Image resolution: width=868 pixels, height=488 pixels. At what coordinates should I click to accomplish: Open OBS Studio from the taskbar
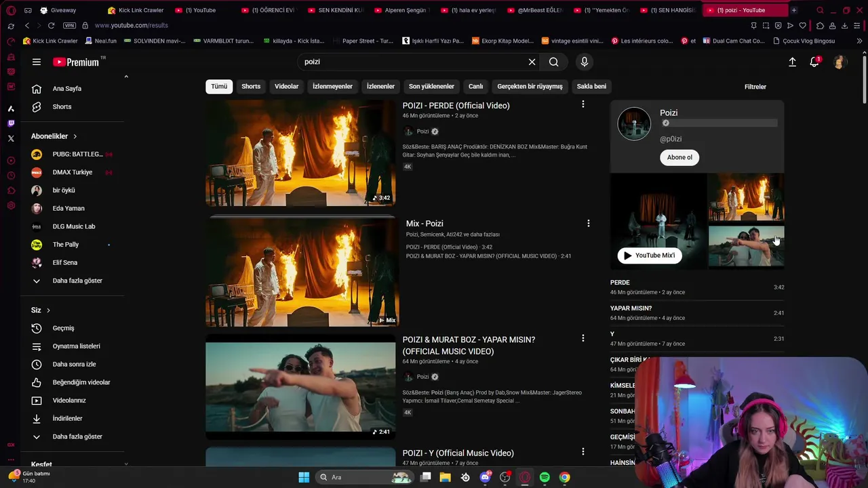[505, 477]
